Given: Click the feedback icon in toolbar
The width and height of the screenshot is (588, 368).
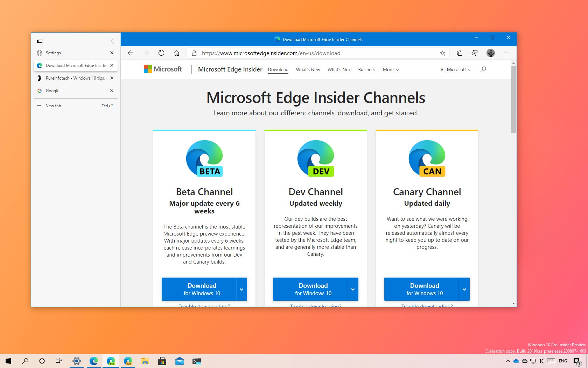Looking at the screenshot, I should [475, 53].
